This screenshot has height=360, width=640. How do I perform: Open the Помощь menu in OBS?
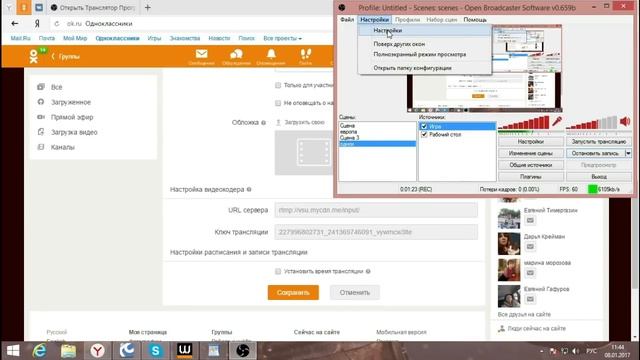(x=475, y=20)
